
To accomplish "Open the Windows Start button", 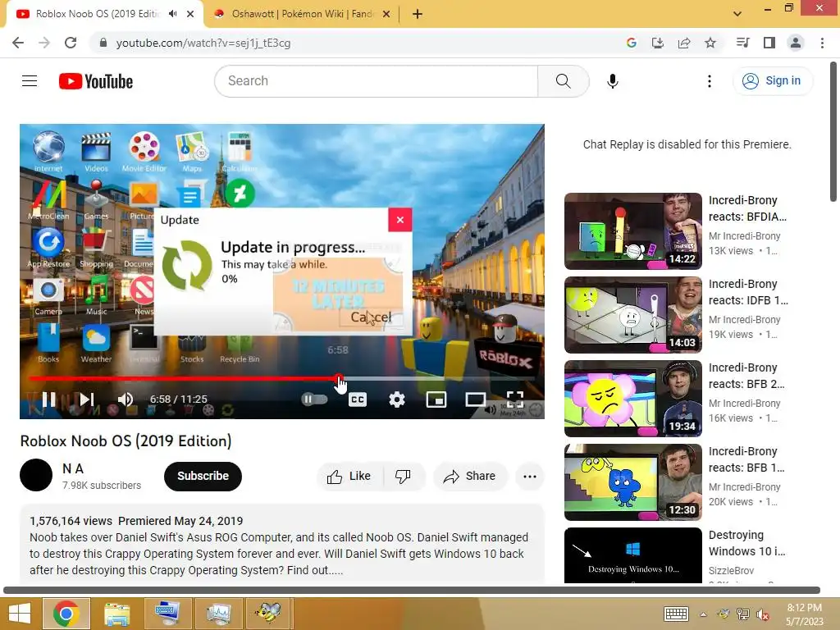I will point(20,614).
